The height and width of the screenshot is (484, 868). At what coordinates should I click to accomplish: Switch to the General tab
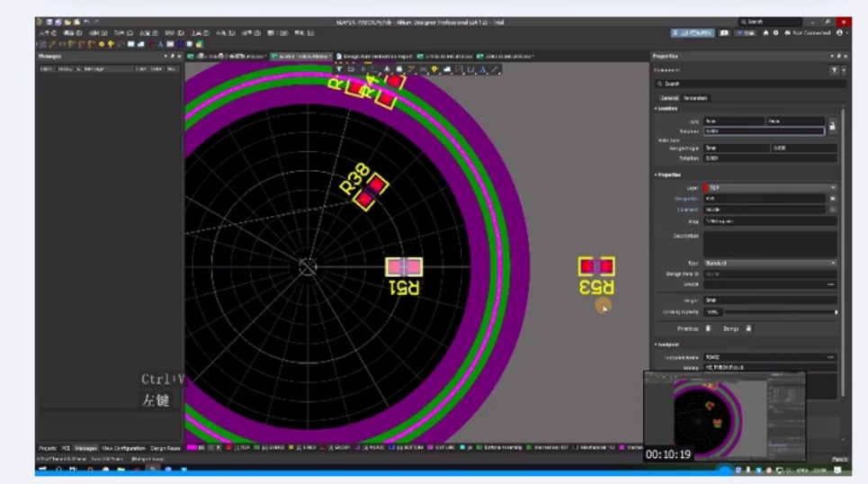click(x=669, y=98)
